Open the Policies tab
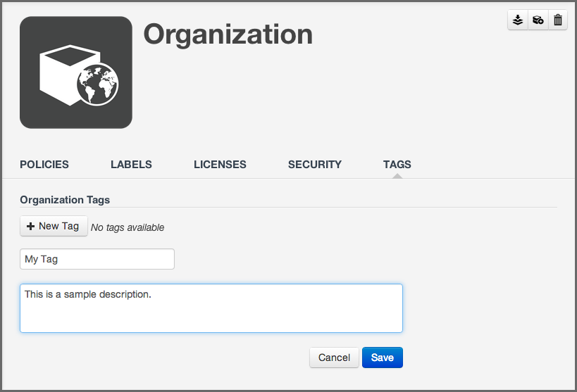 [x=44, y=165]
